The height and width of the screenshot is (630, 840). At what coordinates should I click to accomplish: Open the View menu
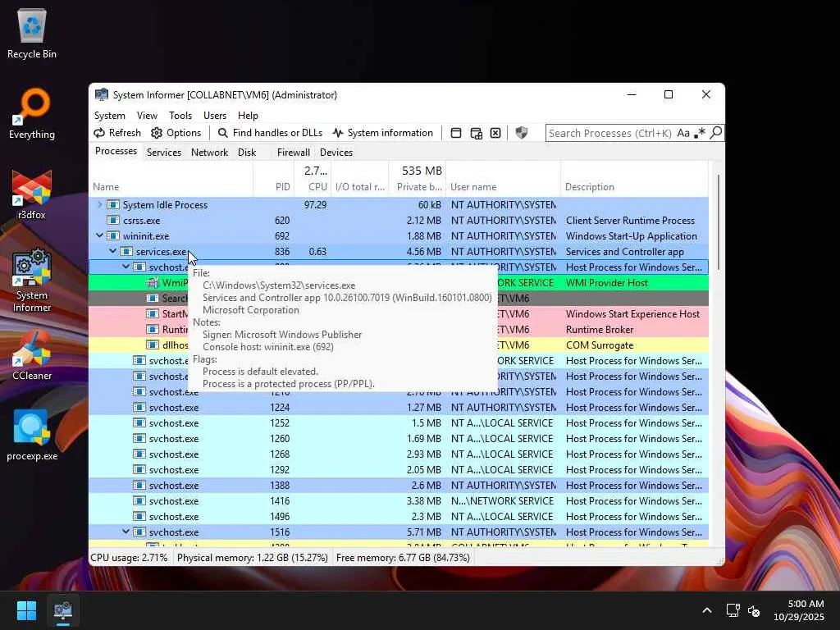point(147,115)
